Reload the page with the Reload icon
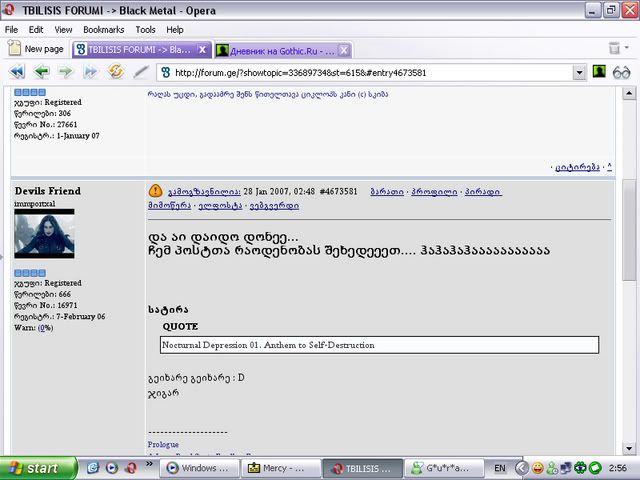The image size is (640, 480). pyautogui.click(x=115, y=72)
